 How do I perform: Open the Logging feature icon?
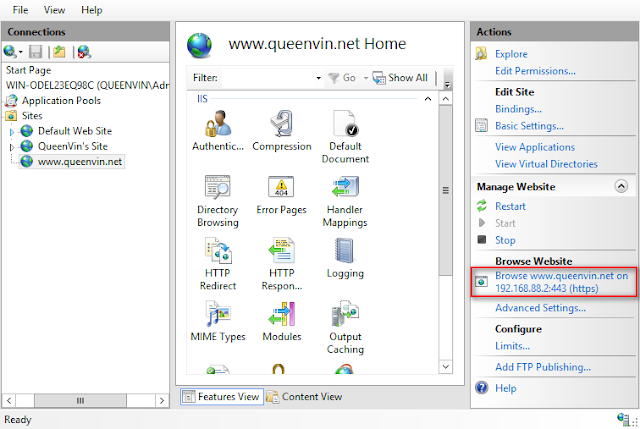(345, 250)
